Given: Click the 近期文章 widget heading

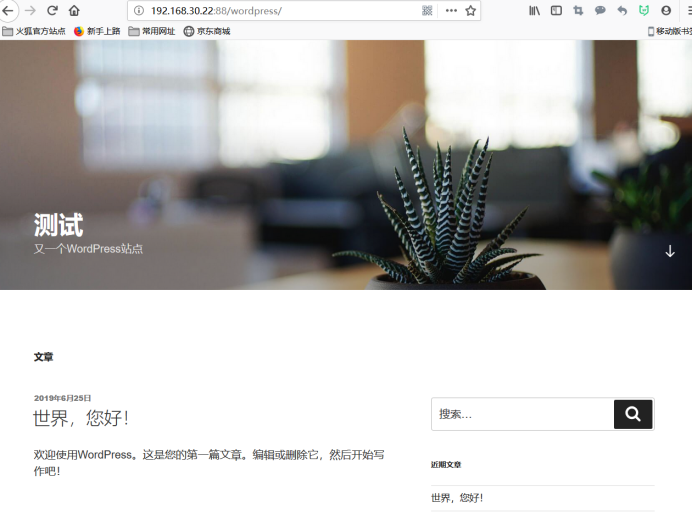Looking at the screenshot, I should click(446, 465).
